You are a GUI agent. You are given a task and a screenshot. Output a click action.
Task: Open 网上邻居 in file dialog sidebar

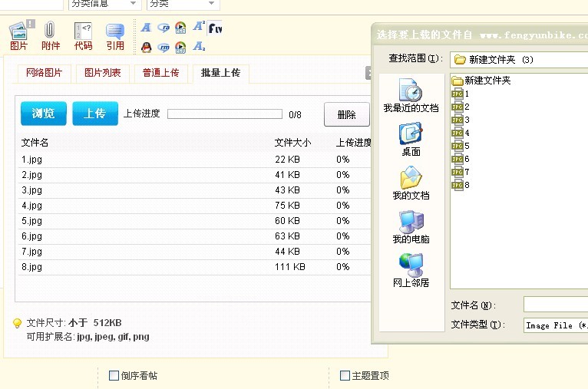point(411,270)
